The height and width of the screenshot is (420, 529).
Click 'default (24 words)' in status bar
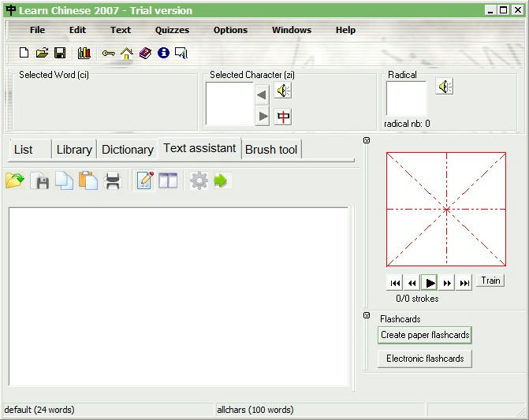[39, 410]
